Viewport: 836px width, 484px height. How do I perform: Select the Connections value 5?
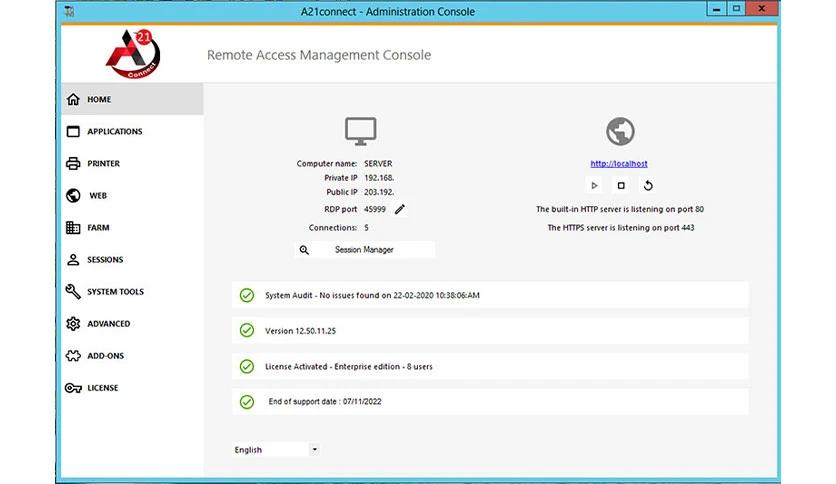click(366, 228)
